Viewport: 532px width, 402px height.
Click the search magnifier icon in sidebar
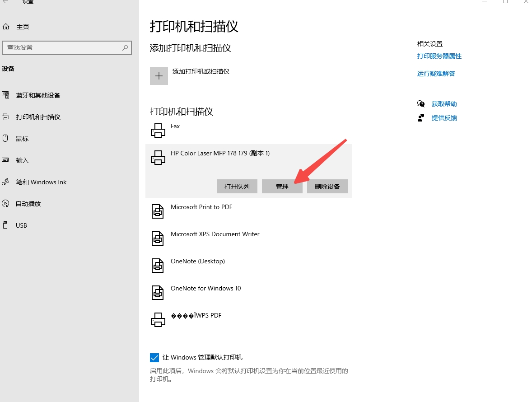tap(125, 48)
